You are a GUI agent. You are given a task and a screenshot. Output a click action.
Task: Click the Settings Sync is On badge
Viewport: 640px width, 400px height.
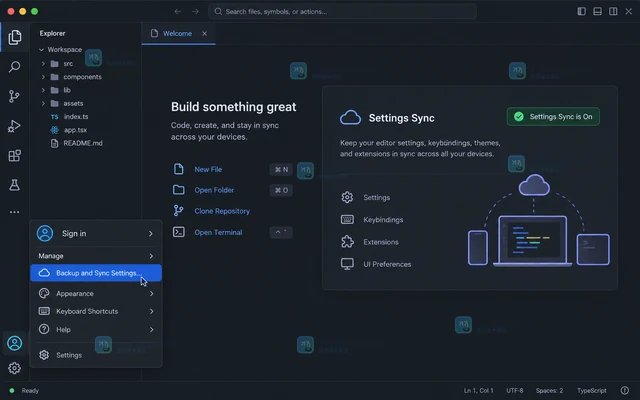553,117
